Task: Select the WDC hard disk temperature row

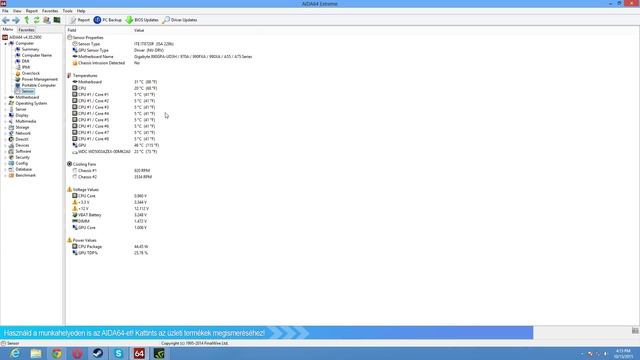Action: 114,152
